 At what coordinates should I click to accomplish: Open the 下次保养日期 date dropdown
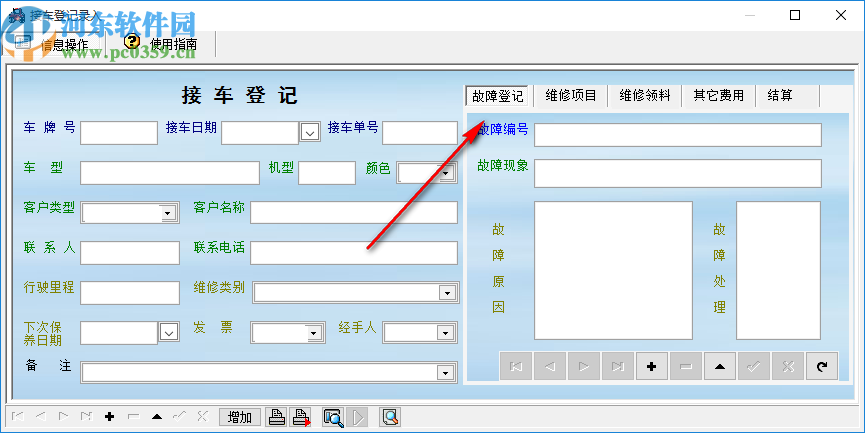[x=169, y=333]
